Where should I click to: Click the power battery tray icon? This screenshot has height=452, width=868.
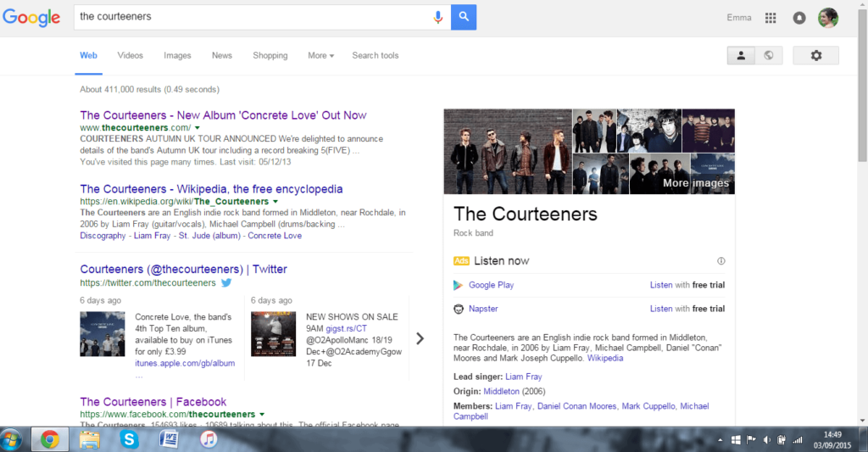point(782,440)
